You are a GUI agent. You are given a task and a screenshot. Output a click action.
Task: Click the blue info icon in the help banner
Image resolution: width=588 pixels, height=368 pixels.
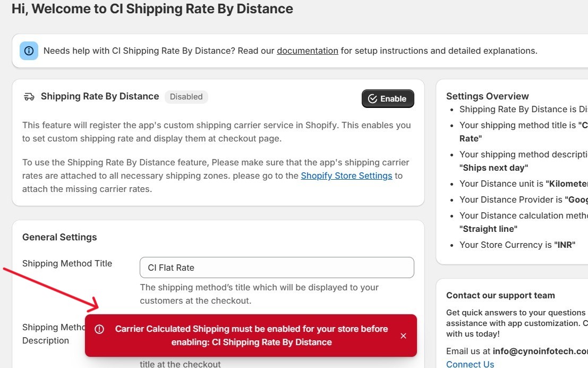[29, 51]
